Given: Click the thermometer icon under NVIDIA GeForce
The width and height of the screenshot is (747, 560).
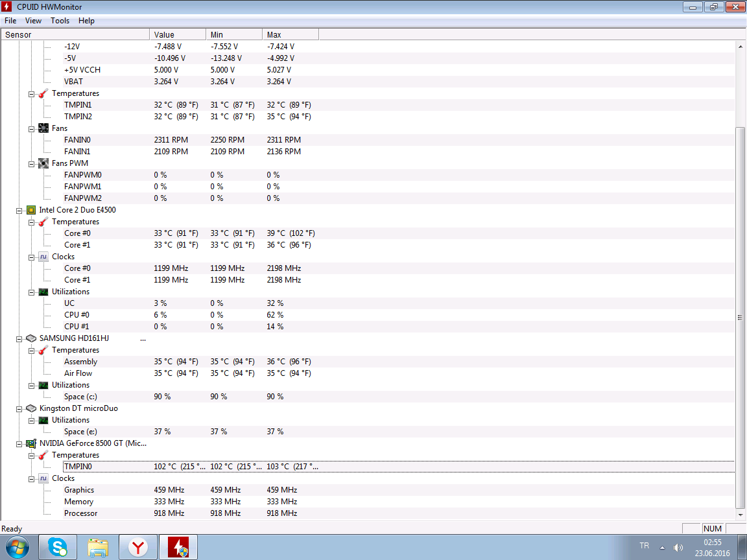Looking at the screenshot, I should click(x=43, y=455).
